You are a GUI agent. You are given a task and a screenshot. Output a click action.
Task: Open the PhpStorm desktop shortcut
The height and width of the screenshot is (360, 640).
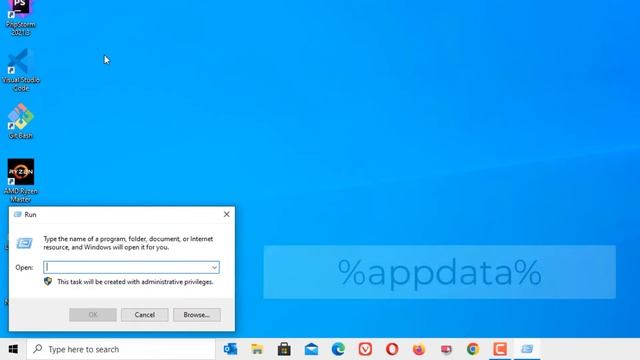[20, 16]
